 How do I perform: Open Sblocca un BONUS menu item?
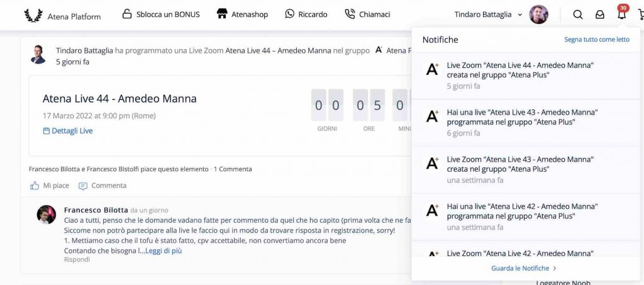tap(160, 14)
